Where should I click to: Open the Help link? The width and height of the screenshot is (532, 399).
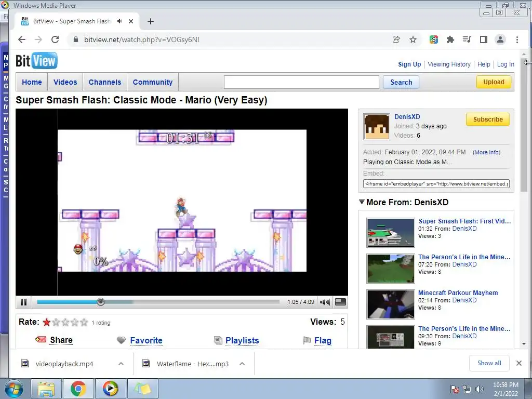(484, 64)
